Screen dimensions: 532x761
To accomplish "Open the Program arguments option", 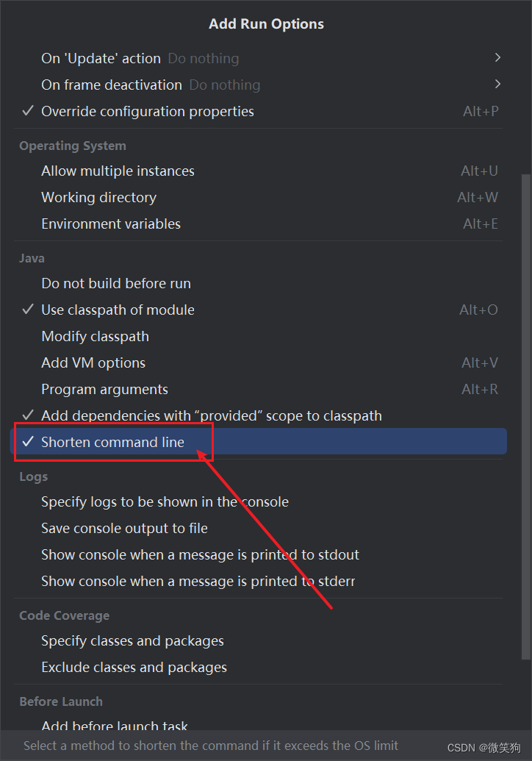I will (x=104, y=389).
